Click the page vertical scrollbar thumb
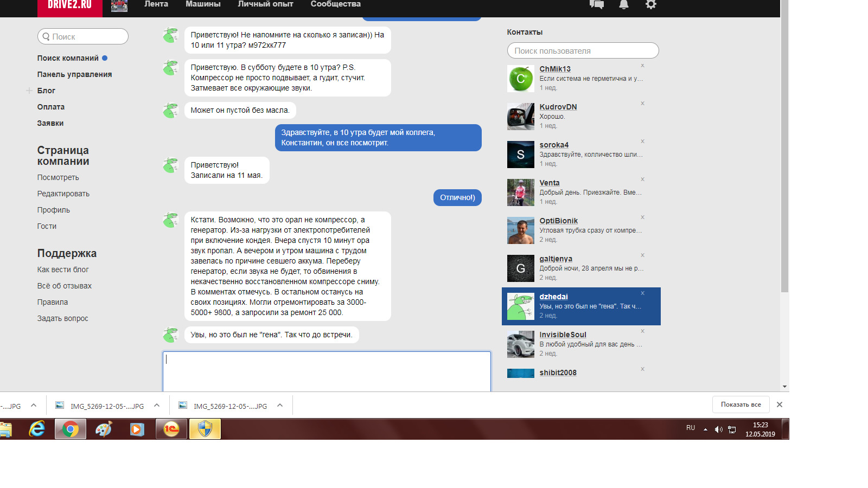868x488 pixels. 784,146
